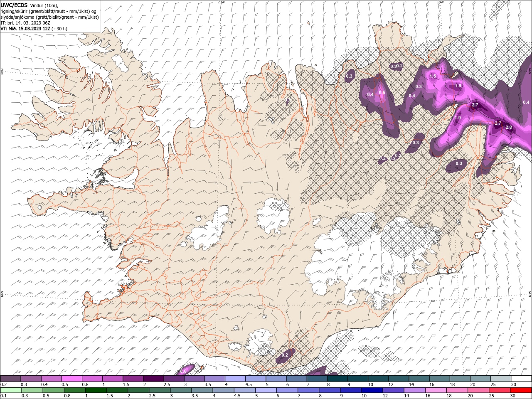The image size is (532, 399).
Task: Pick the 0.3–0.4 snow scale swatch
Action: tap(31, 379)
